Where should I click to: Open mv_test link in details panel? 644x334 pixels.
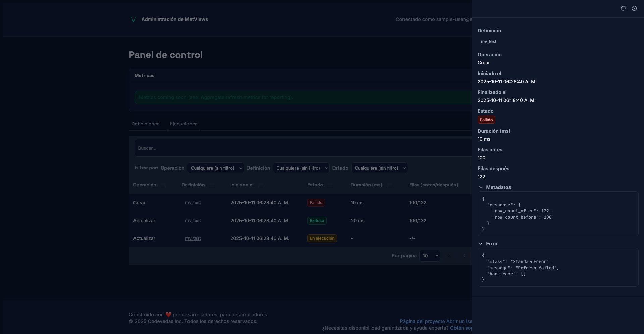(x=488, y=42)
